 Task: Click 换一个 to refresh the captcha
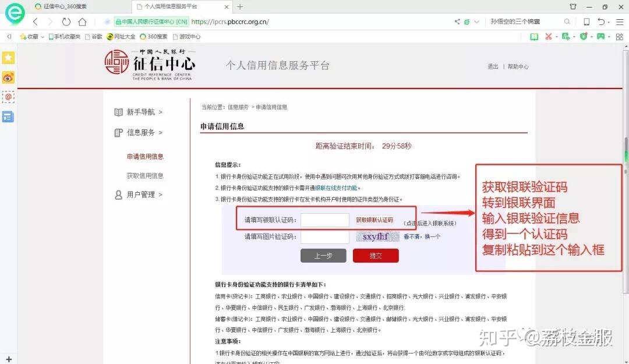tap(432, 237)
